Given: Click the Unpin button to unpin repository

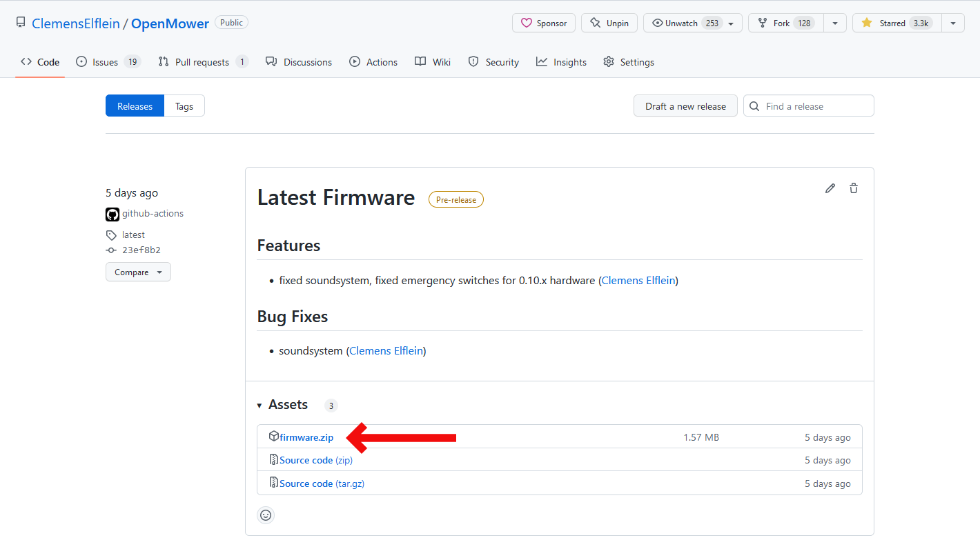Looking at the screenshot, I should pyautogui.click(x=609, y=23).
